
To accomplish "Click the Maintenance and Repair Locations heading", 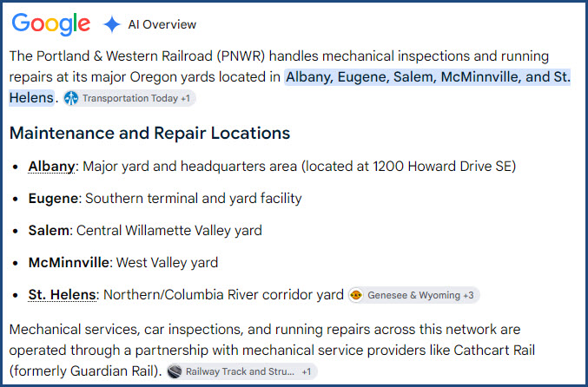I will coord(149,133).
